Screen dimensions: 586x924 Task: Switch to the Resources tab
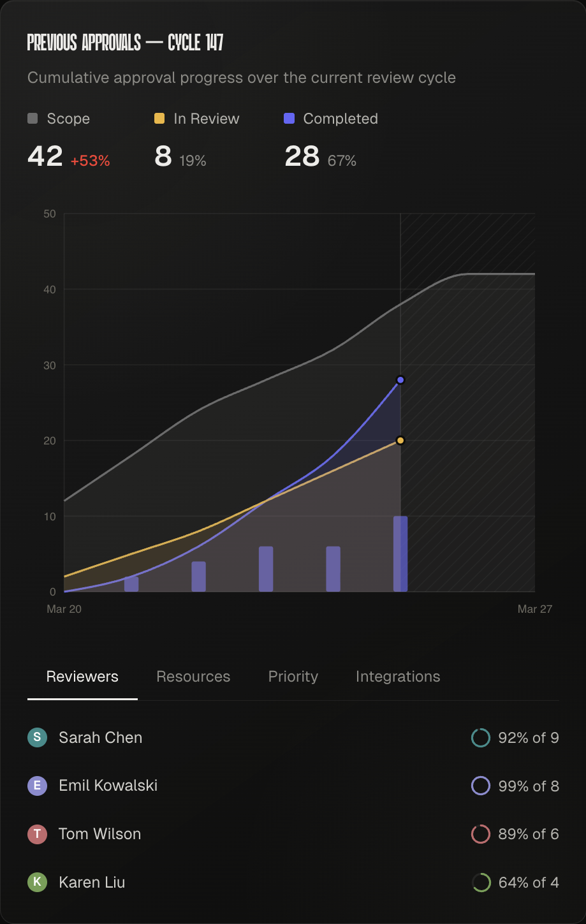[193, 677]
